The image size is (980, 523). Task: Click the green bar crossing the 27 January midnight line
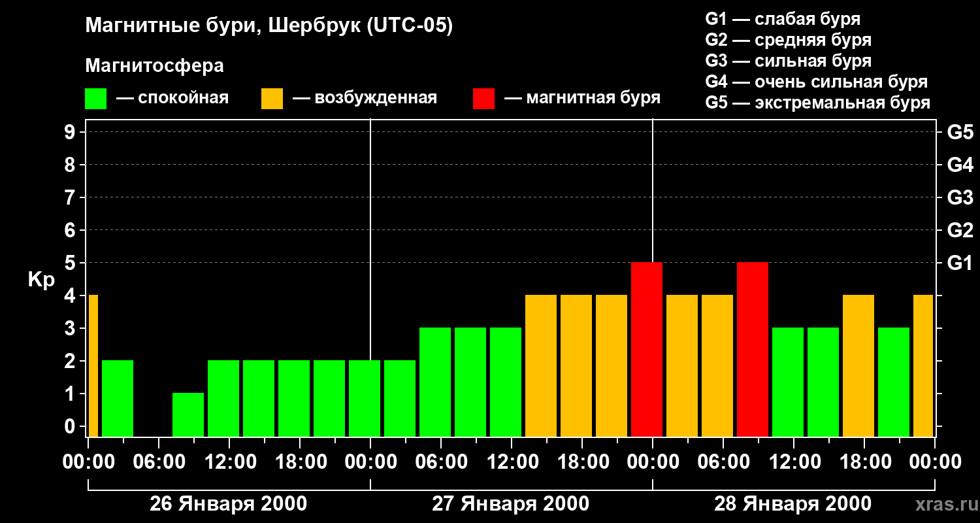365,398
